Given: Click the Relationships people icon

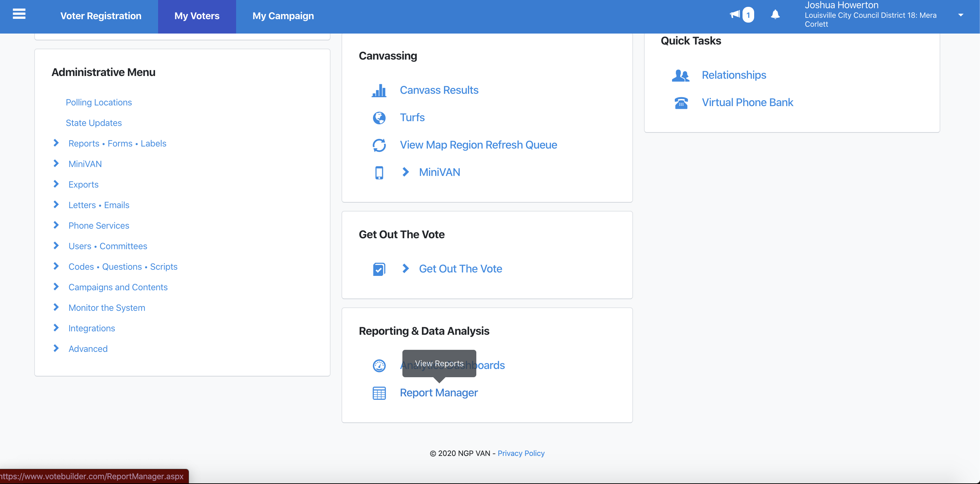Looking at the screenshot, I should point(680,75).
